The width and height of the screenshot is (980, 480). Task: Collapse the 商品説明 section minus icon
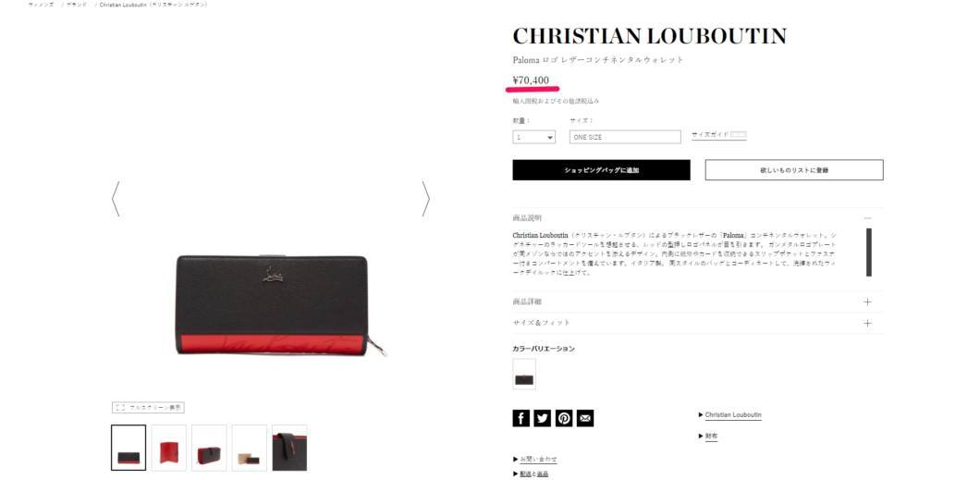tap(867, 218)
